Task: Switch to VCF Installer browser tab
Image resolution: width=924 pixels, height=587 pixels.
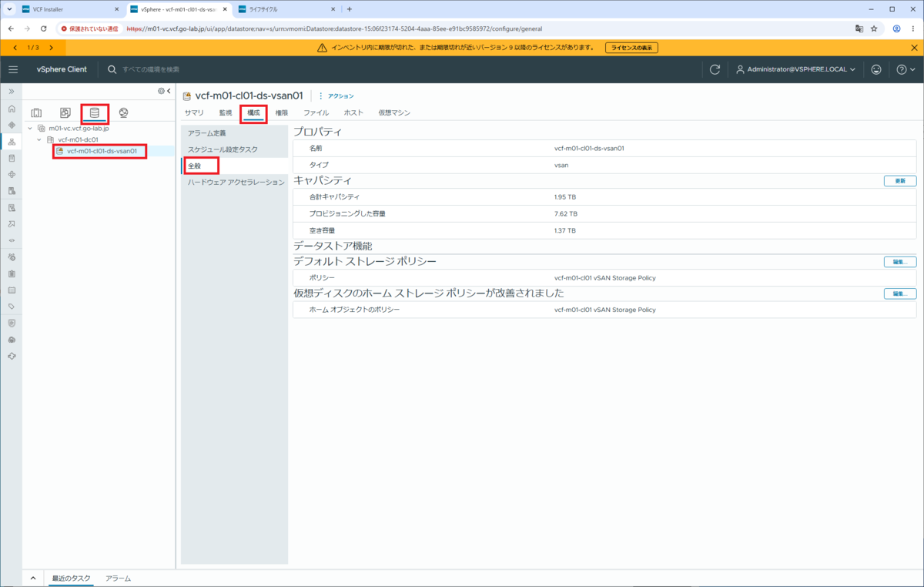Action: pos(69,9)
